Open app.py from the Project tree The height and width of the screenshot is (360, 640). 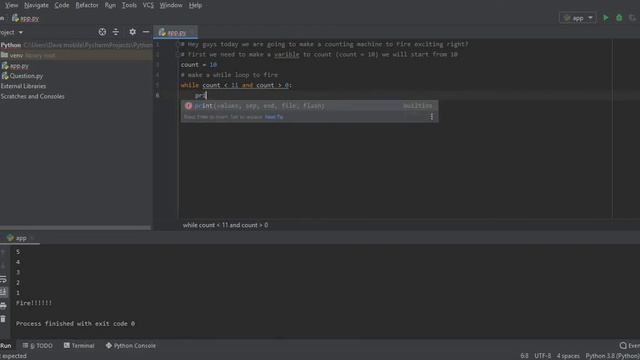coord(15,66)
